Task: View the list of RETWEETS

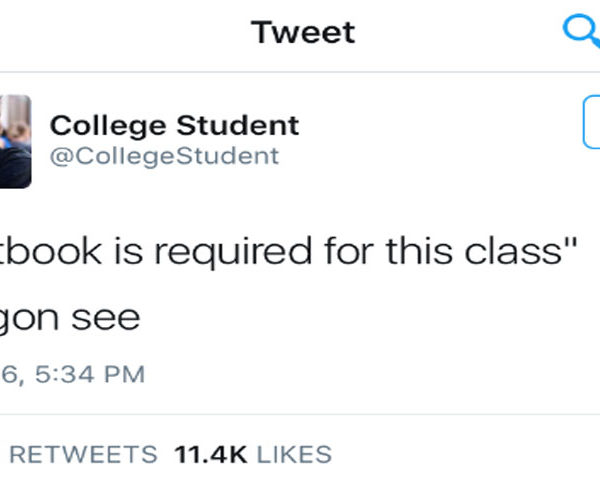Action: [x=83, y=455]
